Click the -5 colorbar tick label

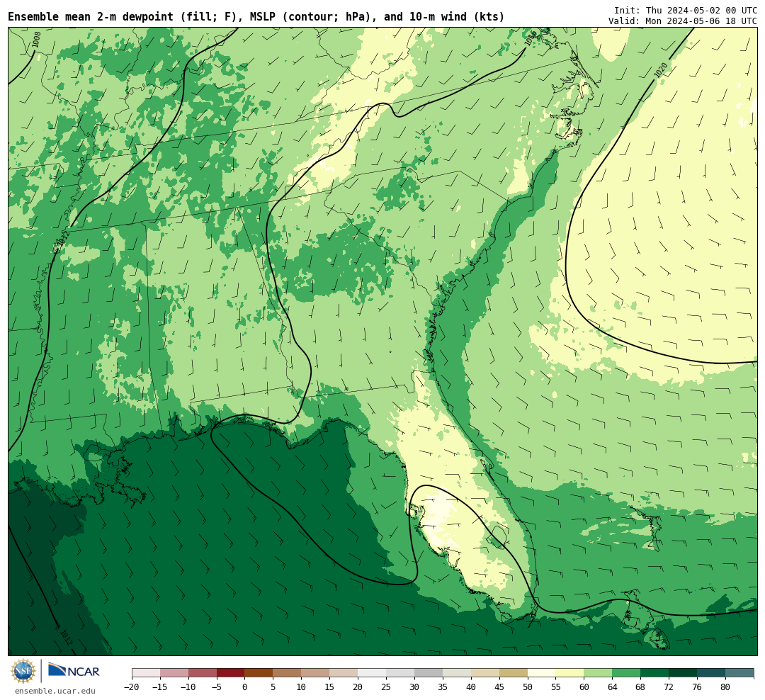(217, 687)
